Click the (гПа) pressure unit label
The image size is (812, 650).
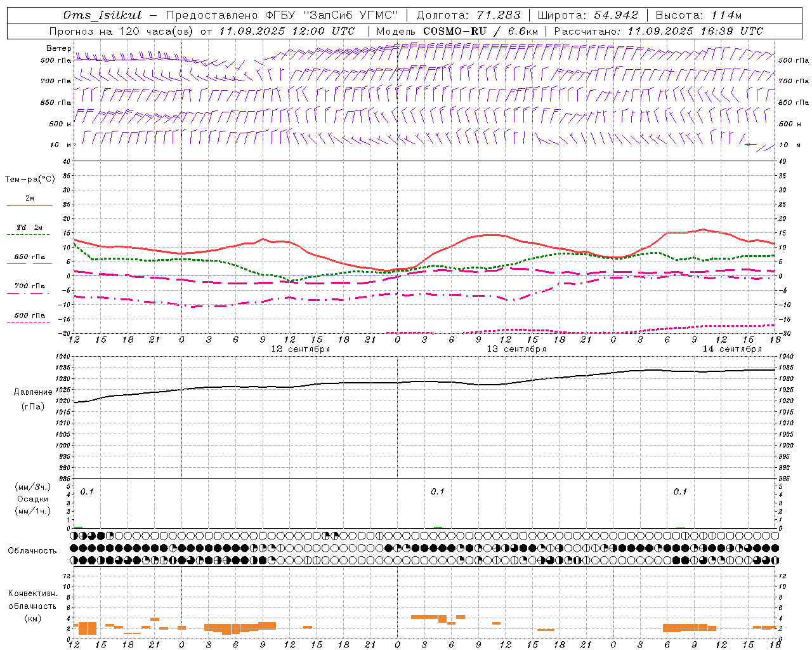coord(33,407)
